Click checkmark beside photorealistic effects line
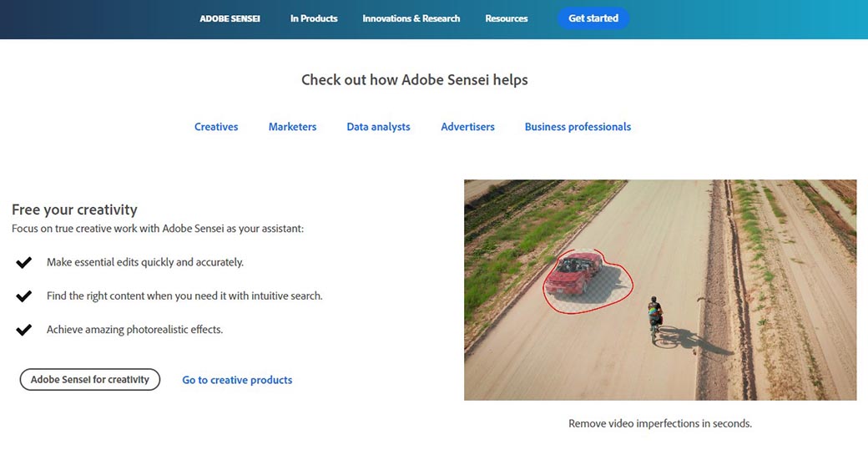Image resolution: width=868 pixels, height=470 pixels. tap(24, 330)
